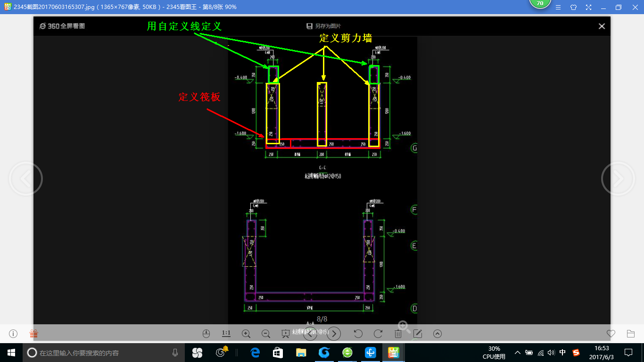
Task: Expand the upward chevron toolbar button
Action: point(438,334)
